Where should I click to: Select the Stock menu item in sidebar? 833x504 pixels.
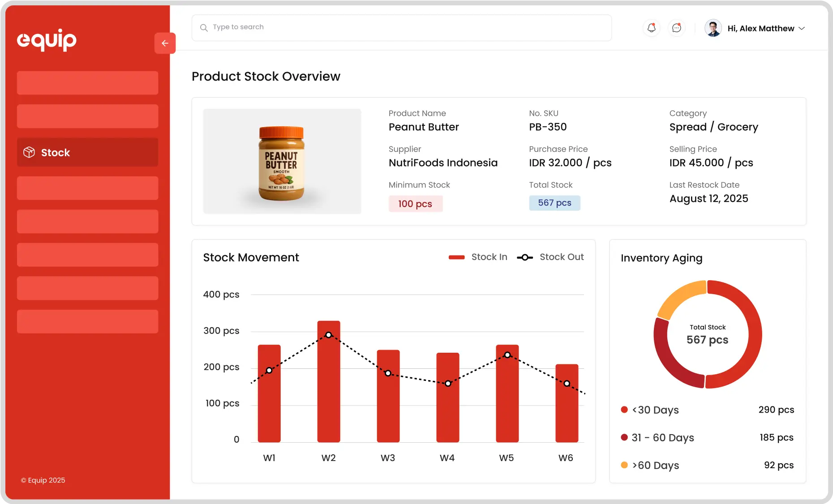point(87,152)
